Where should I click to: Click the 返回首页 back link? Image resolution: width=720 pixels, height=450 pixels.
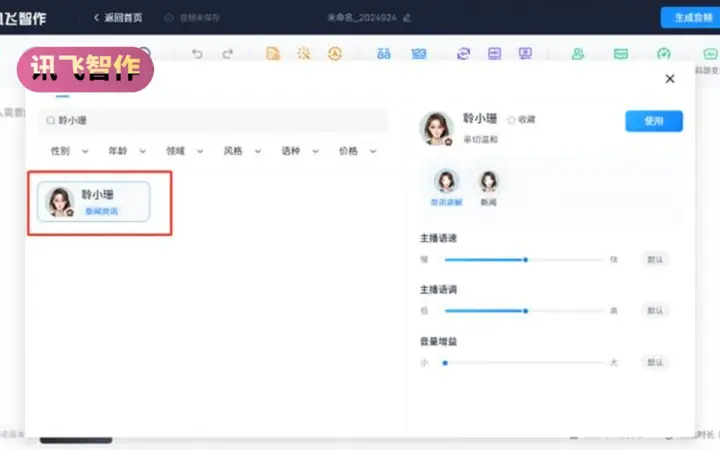[118, 18]
